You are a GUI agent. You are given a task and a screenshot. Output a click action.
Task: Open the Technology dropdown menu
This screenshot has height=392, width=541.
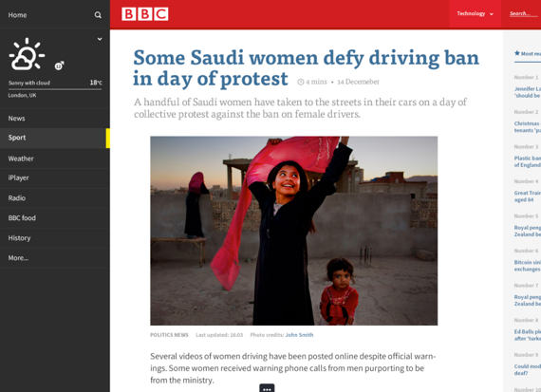click(475, 14)
